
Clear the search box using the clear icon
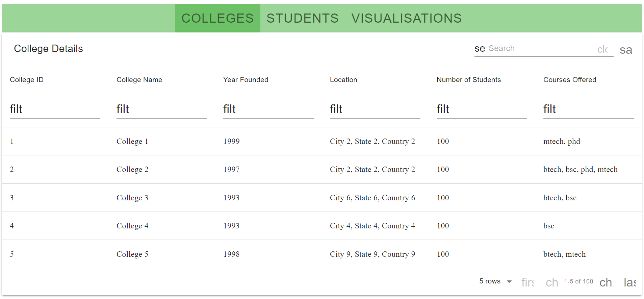603,49
